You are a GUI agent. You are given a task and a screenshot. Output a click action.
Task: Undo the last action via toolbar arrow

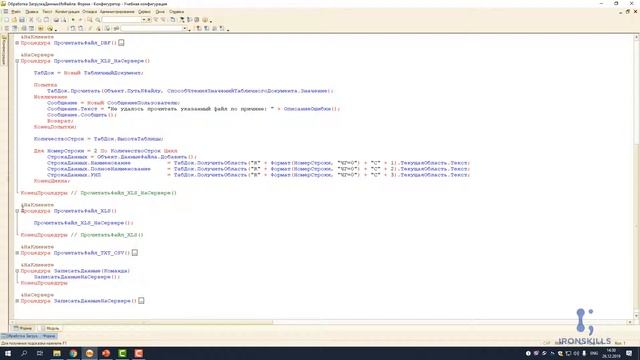(x=73, y=20)
